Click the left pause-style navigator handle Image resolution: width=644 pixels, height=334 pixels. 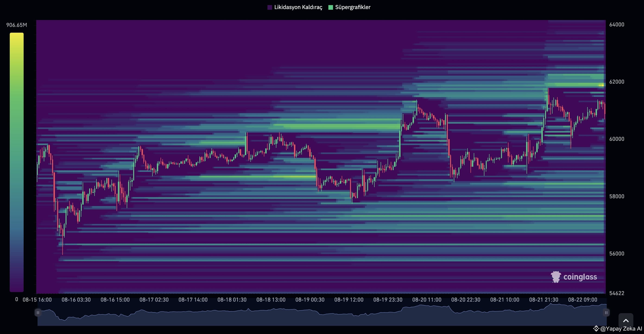(38, 312)
